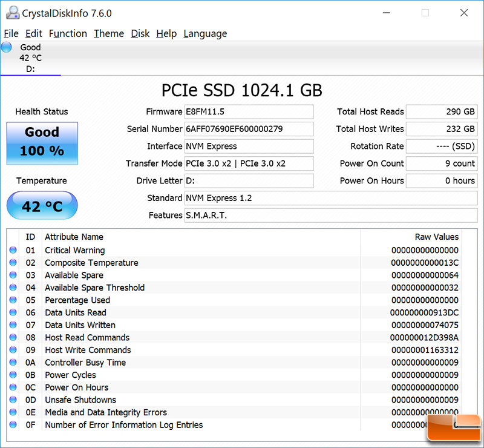Select the Power Cycles attribute name

(x=70, y=375)
